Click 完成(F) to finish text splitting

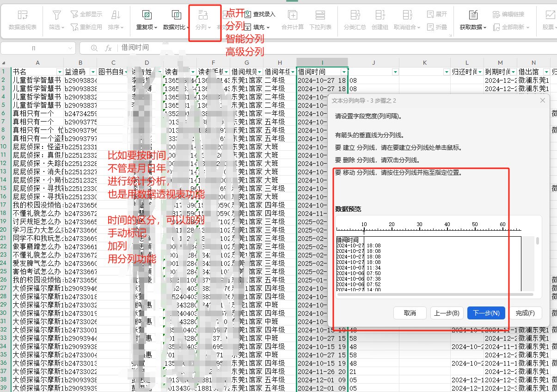click(x=525, y=313)
